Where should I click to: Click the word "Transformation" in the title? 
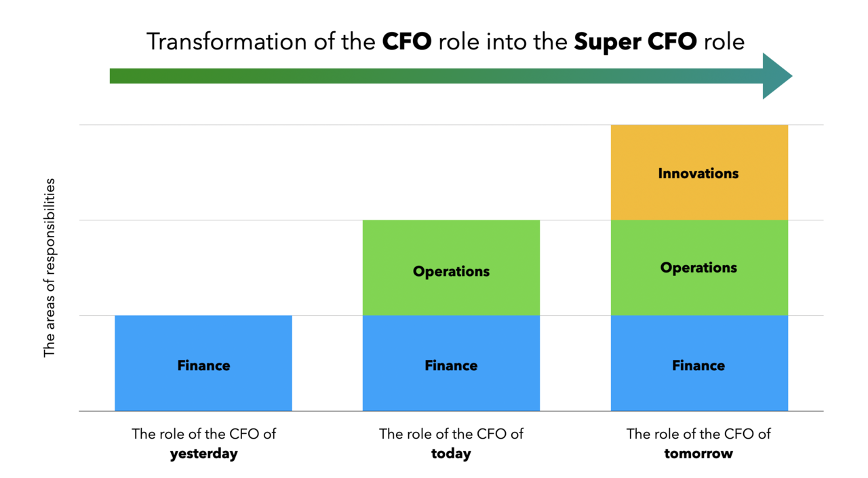tap(216, 42)
